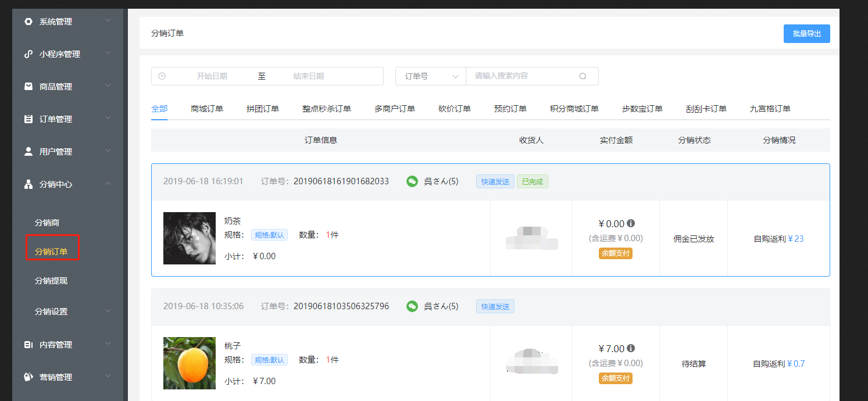The height and width of the screenshot is (401, 868).
Task: Click 快递发送 tag on the 16:19:01 order
Action: coord(495,182)
